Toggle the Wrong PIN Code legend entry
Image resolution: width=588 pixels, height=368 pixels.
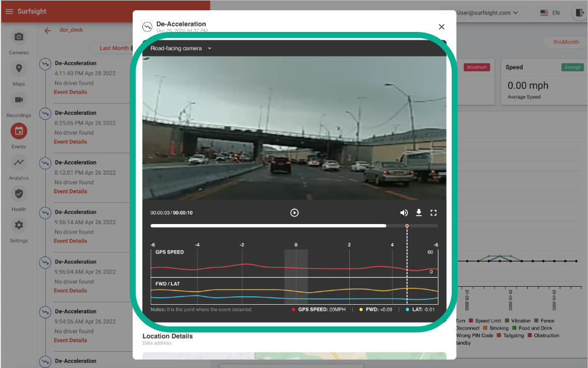point(475,336)
